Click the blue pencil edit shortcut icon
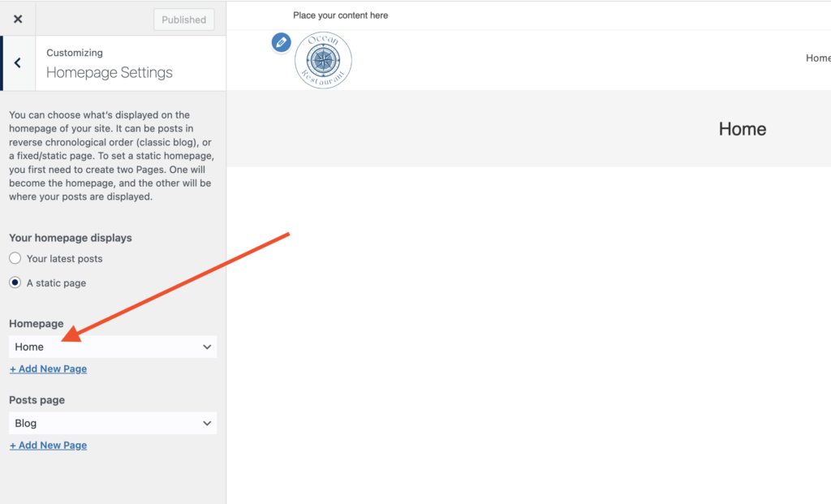Viewport: 831px width, 504px height. [x=281, y=42]
